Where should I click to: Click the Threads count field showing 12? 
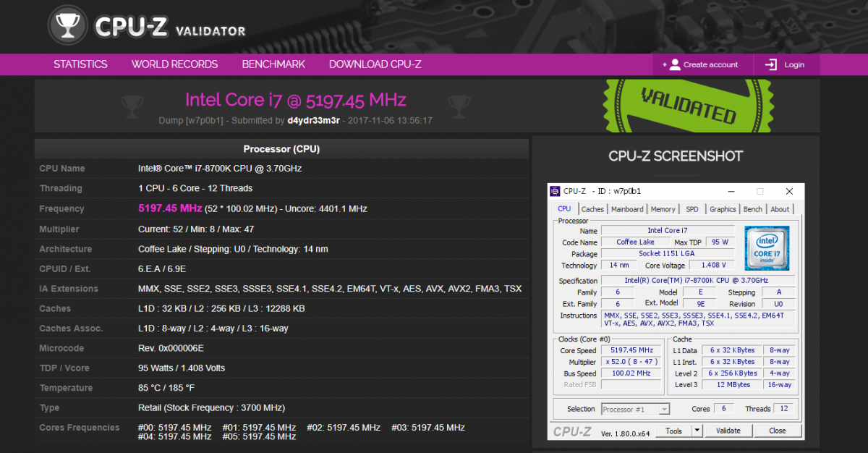coord(783,409)
